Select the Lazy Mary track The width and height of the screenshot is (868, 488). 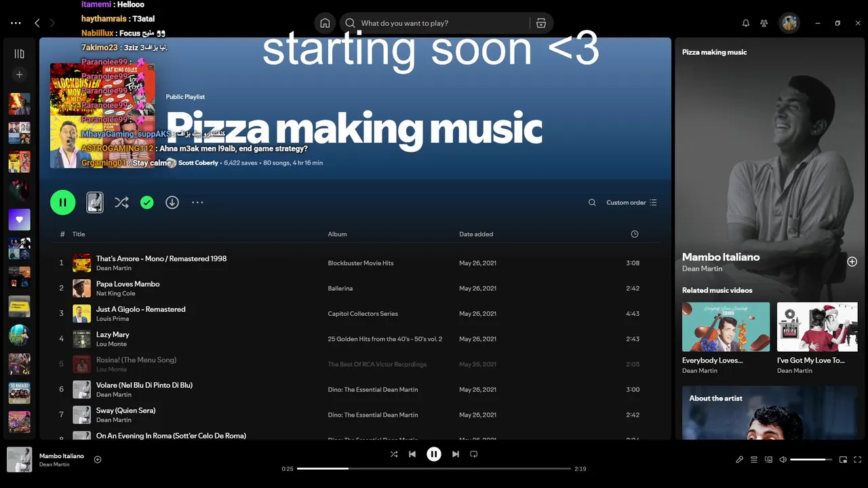pos(113,334)
